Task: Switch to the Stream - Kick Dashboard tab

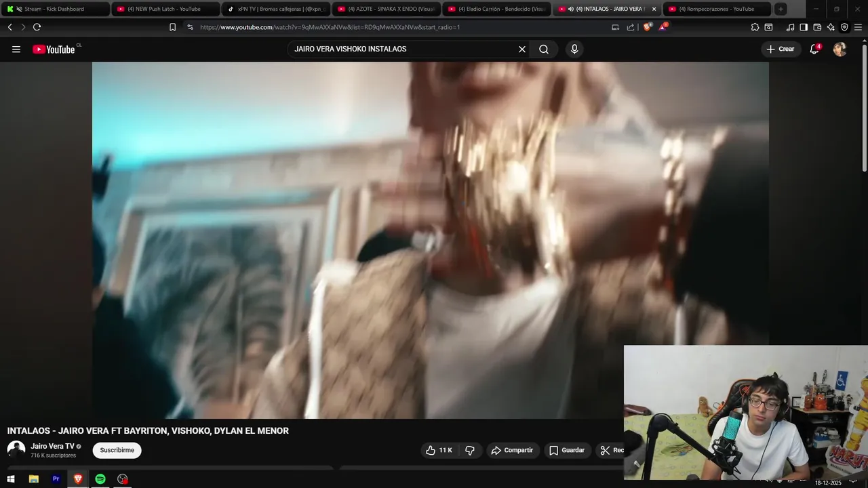Action: pyautogui.click(x=54, y=9)
